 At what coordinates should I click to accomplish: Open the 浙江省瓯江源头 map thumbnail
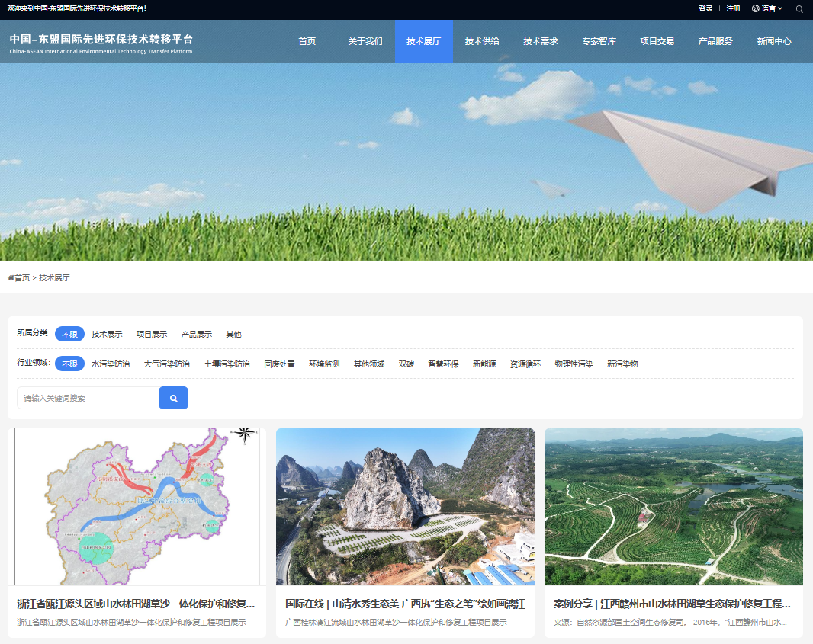click(x=137, y=507)
